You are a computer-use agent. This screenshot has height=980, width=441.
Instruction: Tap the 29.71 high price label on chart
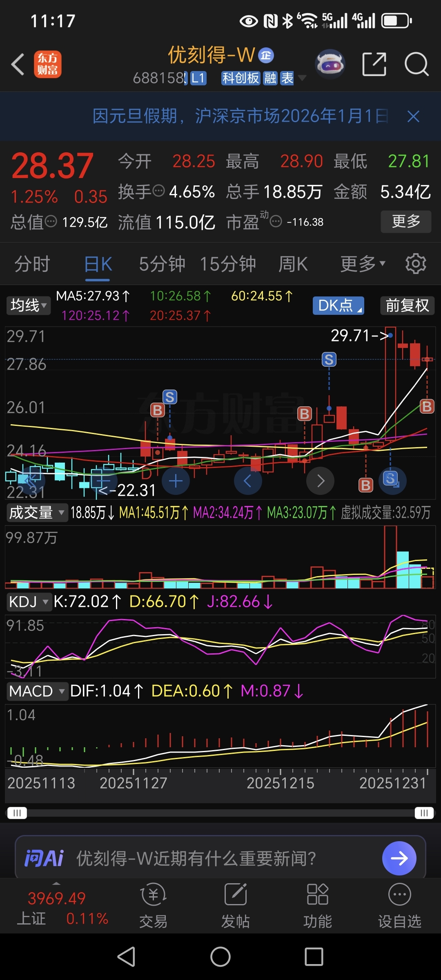click(x=359, y=336)
